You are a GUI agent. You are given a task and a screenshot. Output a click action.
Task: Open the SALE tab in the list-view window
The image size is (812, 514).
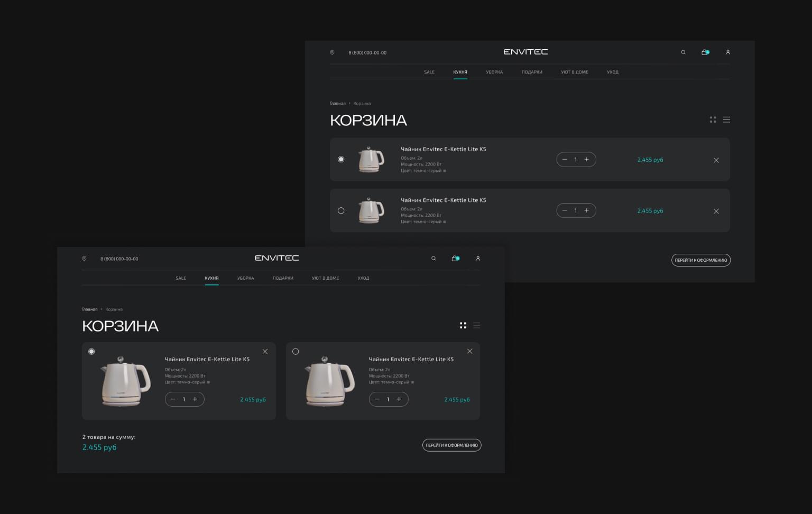point(429,72)
